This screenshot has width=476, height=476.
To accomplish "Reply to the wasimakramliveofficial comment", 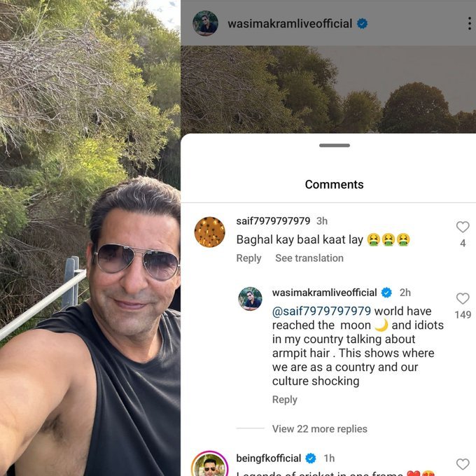I will tap(285, 400).
